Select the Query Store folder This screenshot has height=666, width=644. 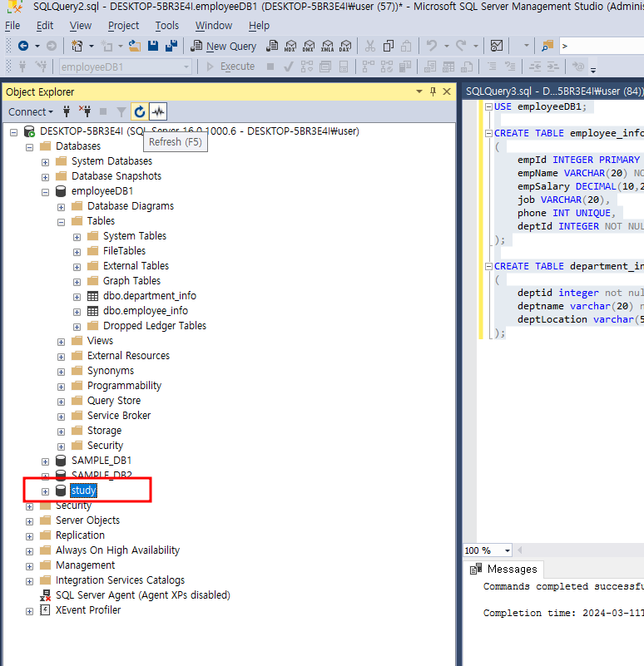[114, 401]
